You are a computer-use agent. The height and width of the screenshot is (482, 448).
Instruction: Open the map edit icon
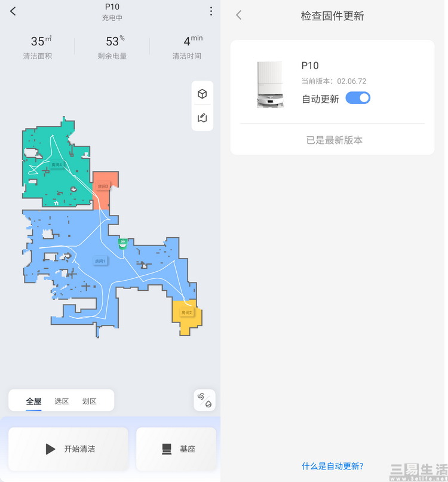202,118
